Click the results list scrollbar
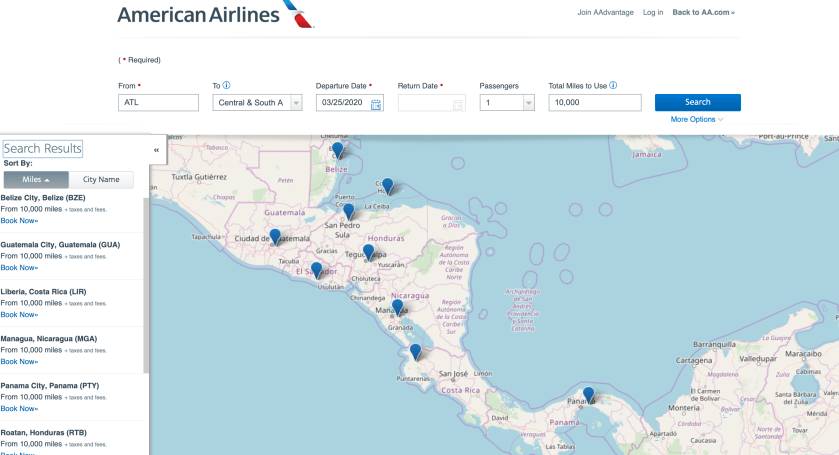Viewport: 839px width, 455px height. pos(147,280)
